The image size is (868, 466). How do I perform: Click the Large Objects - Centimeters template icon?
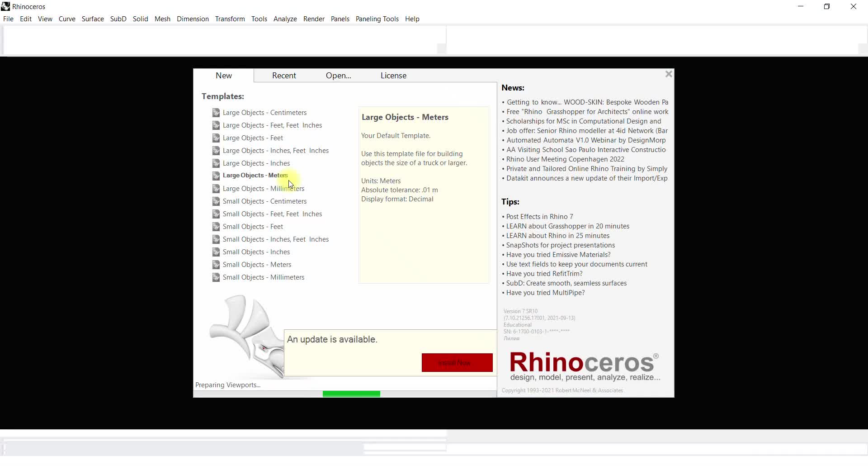(x=216, y=113)
